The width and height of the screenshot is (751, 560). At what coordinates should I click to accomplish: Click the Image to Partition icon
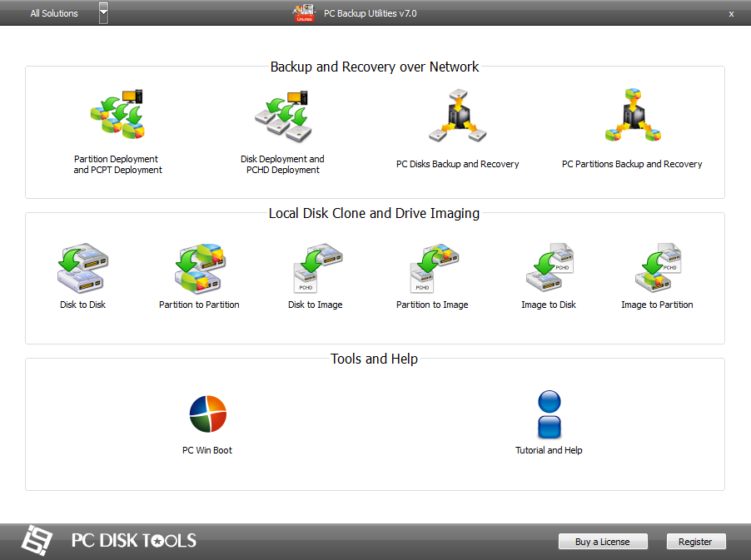(658, 268)
